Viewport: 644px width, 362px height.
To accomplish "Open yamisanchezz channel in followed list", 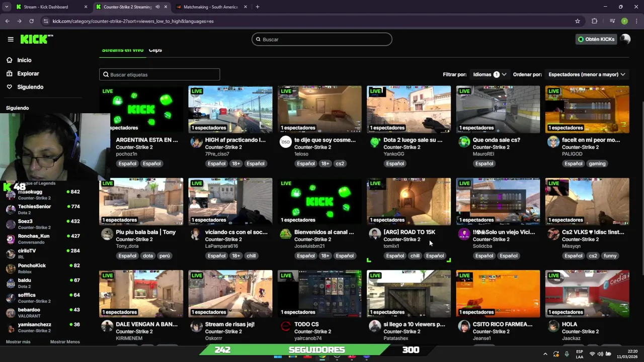I will tap(42, 327).
